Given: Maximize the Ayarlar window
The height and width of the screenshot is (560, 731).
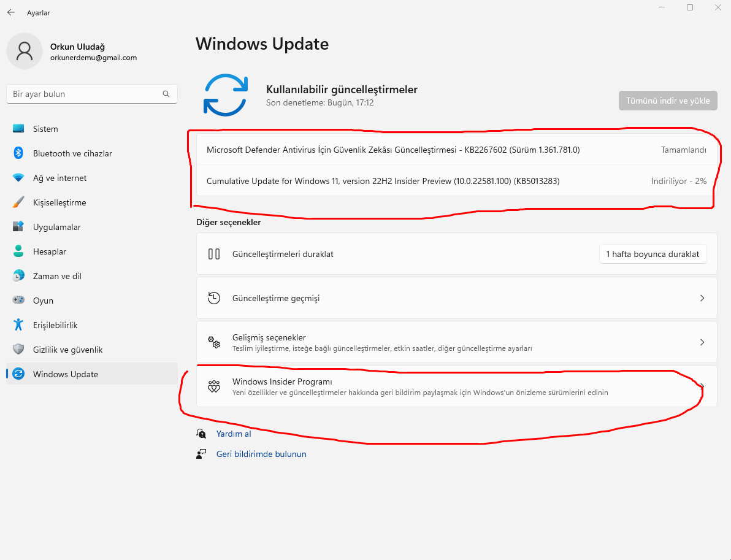Looking at the screenshot, I should pos(690,7).
